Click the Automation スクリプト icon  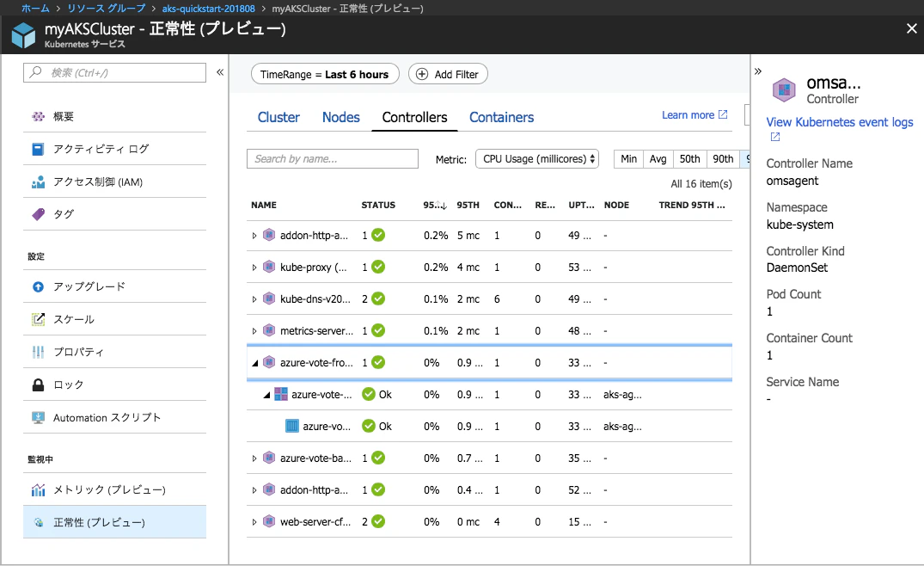tap(38, 417)
